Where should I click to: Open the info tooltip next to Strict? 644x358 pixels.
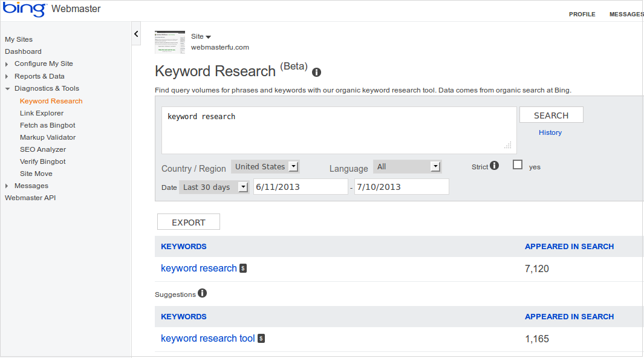coord(494,166)
